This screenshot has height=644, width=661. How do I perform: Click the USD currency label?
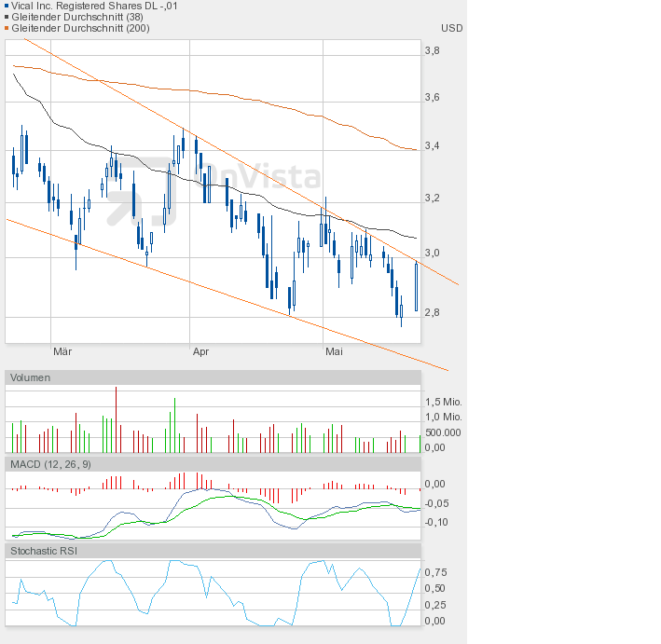point(452,28)
